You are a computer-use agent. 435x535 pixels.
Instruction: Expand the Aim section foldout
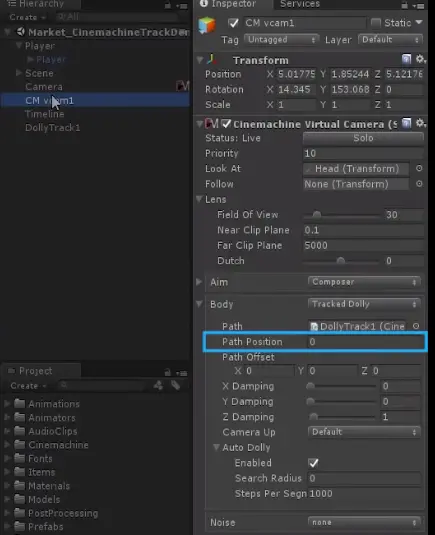(x=199, y=282)
